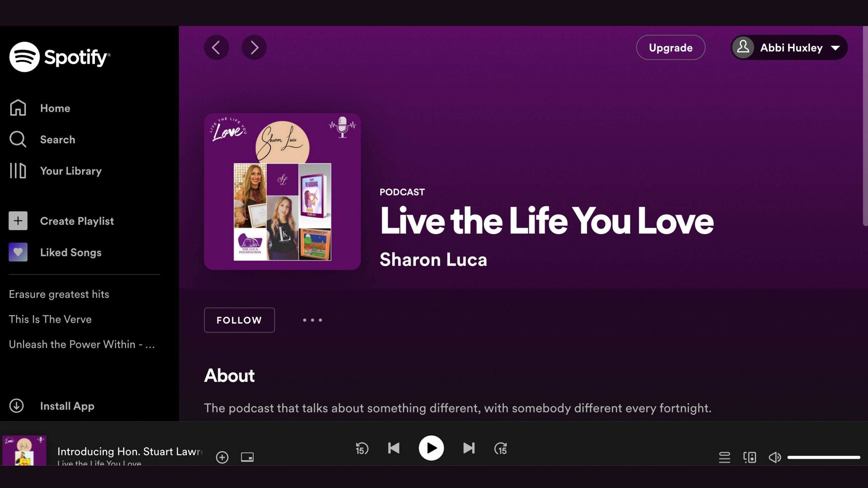Image resolution: width=868 pixels, height=488 pixels.
Task: Open more options three dots menu
Action: (x=312, y=320)
